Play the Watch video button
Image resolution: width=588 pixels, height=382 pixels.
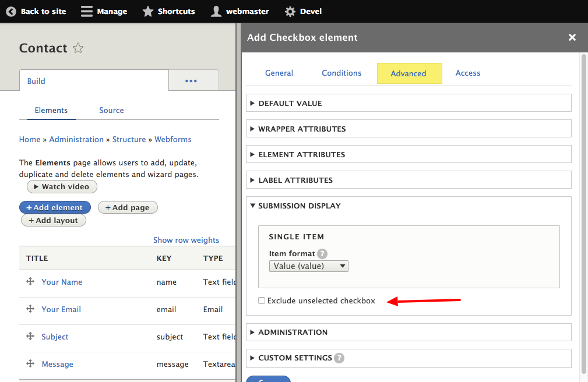[62, 187]
